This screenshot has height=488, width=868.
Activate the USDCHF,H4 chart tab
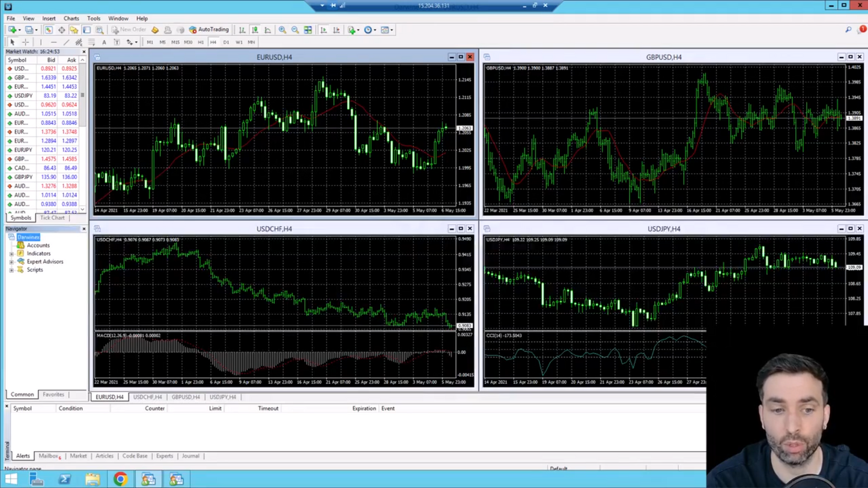pyautogui.click(x=148, y=397)
